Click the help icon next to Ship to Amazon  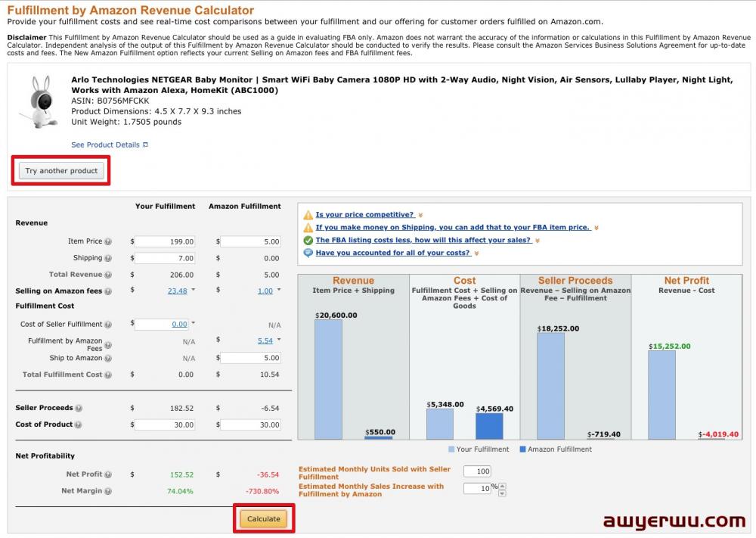click(x=108, y=359)
